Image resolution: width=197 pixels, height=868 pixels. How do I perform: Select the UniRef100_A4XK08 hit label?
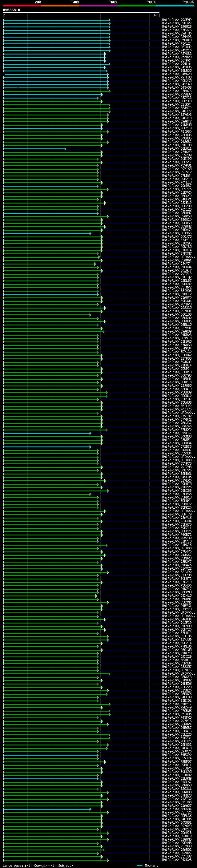pyautogui.click(x=177, y=860)
